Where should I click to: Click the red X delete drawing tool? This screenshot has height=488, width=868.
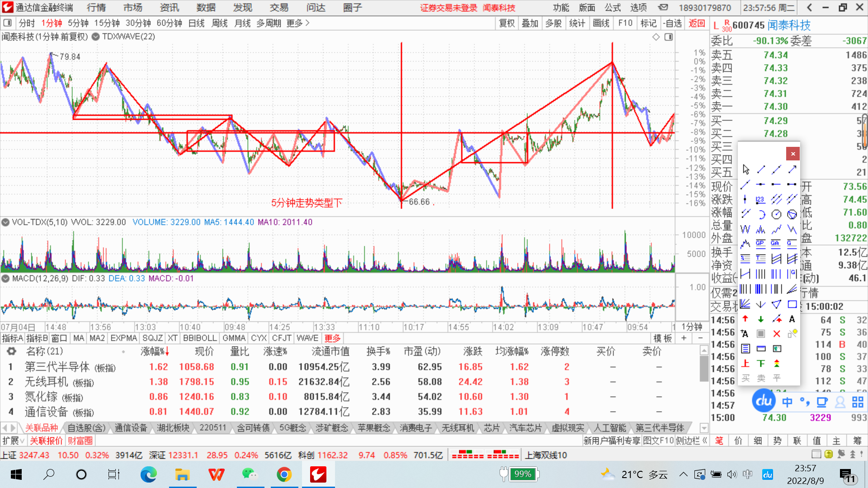776,334
